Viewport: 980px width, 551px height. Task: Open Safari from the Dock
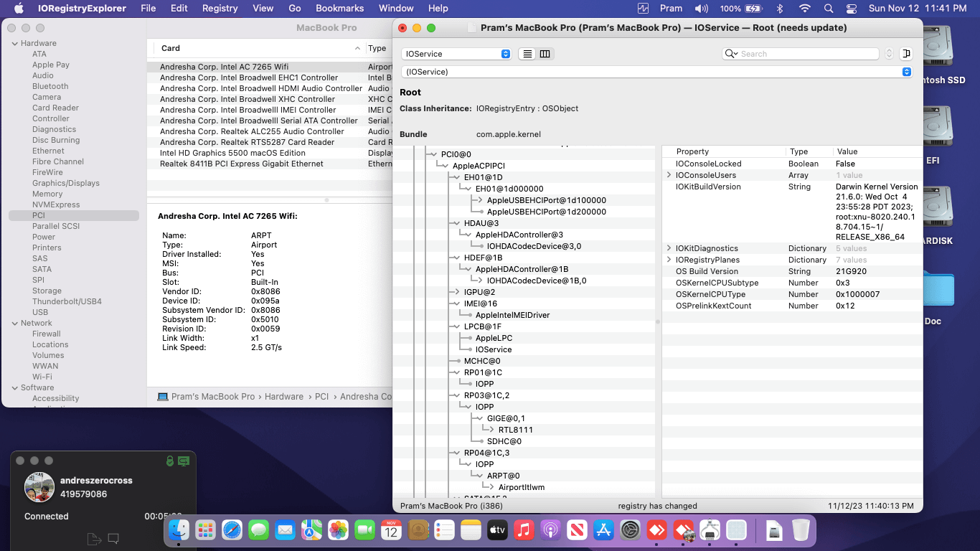(232, 530)
